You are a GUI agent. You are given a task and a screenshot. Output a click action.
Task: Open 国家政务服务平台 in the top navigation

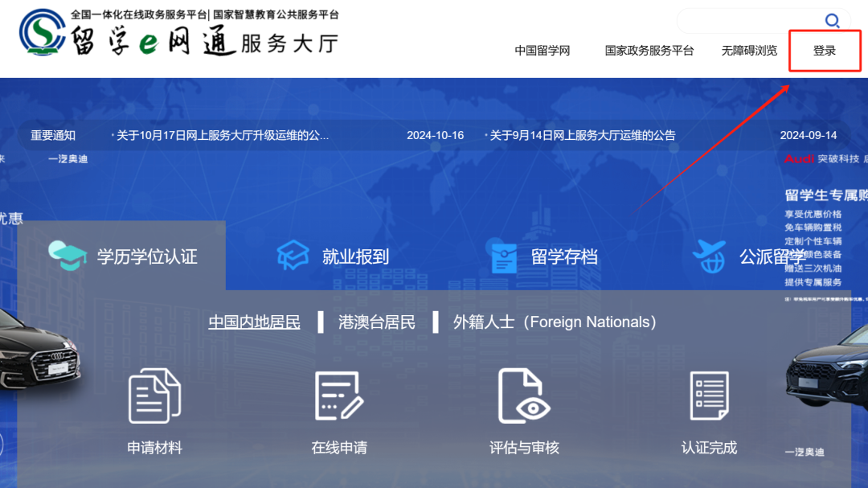(x=649, y=51)
